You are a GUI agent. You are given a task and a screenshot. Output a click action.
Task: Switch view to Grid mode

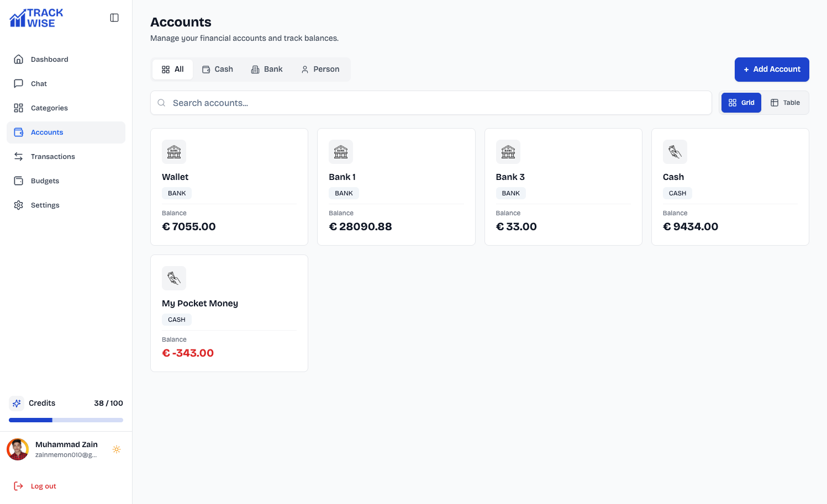[x=741, y=102]
